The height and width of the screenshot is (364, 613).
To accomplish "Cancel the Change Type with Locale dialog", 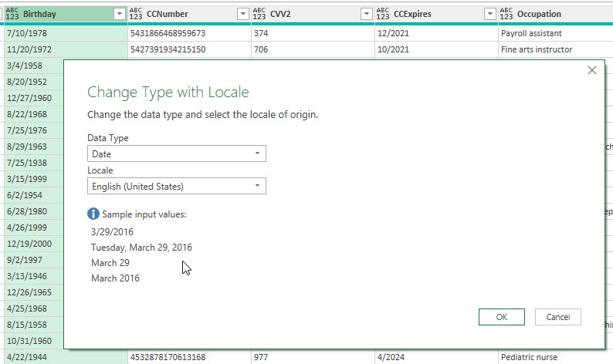I will point(557,317).
